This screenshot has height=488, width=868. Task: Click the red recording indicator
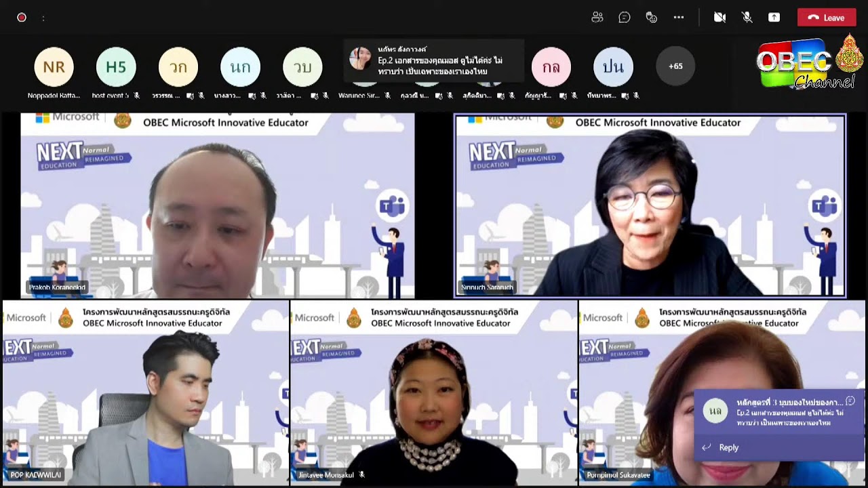[22, 18]
